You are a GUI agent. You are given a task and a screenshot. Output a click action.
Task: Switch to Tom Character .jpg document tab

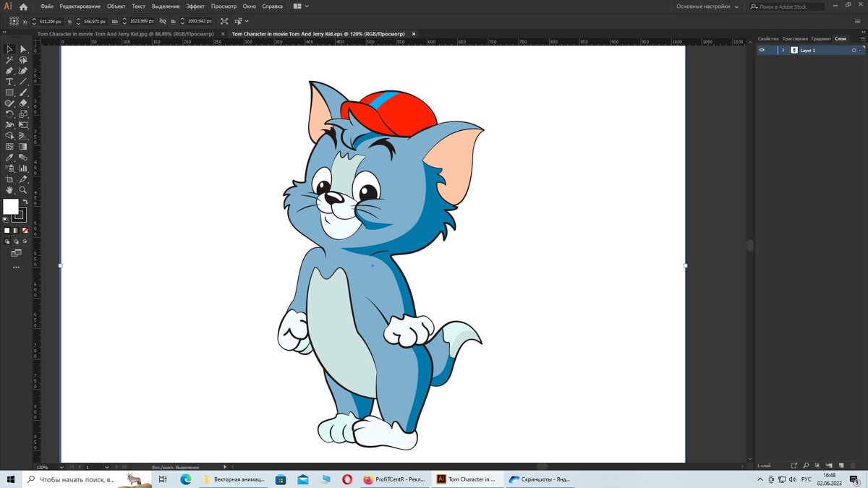pyautogui.click(x=125, y=34)
